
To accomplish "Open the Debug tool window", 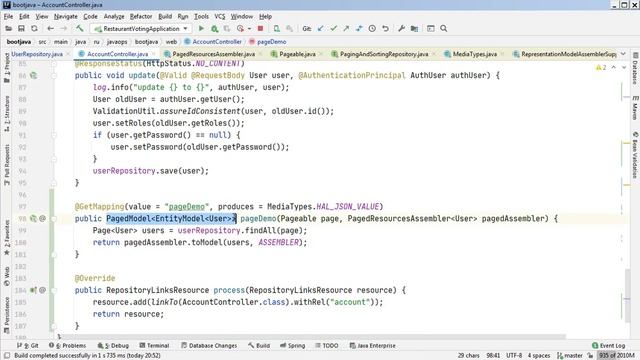I will [x=113, y=346].
